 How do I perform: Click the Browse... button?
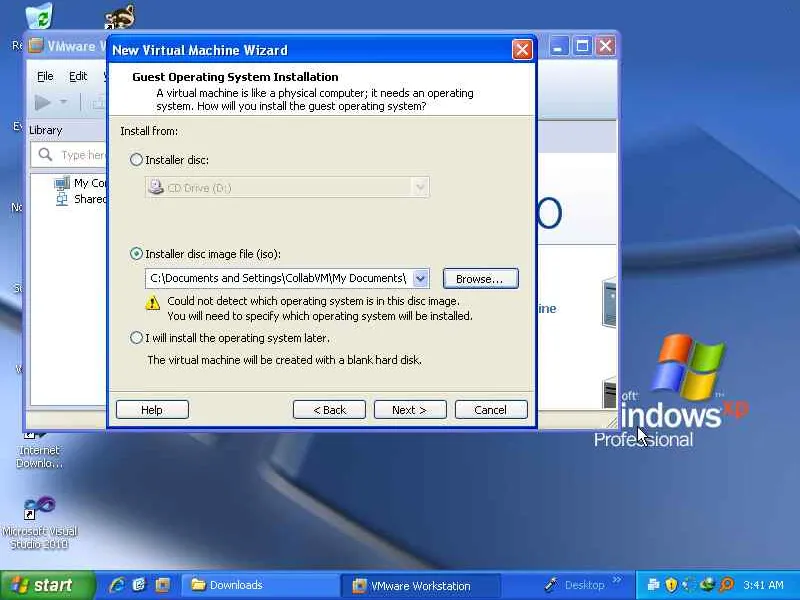pyautogui.click(x=480, y=279)
